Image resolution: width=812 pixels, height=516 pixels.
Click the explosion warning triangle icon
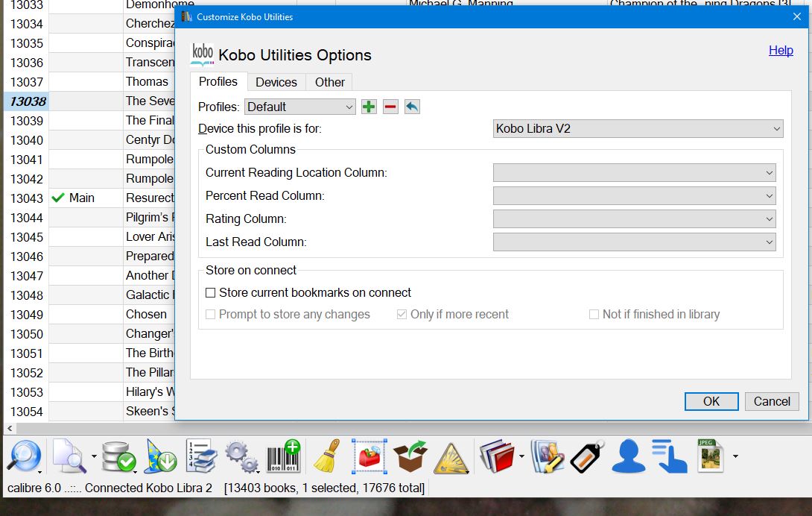[x=451, y=459]
